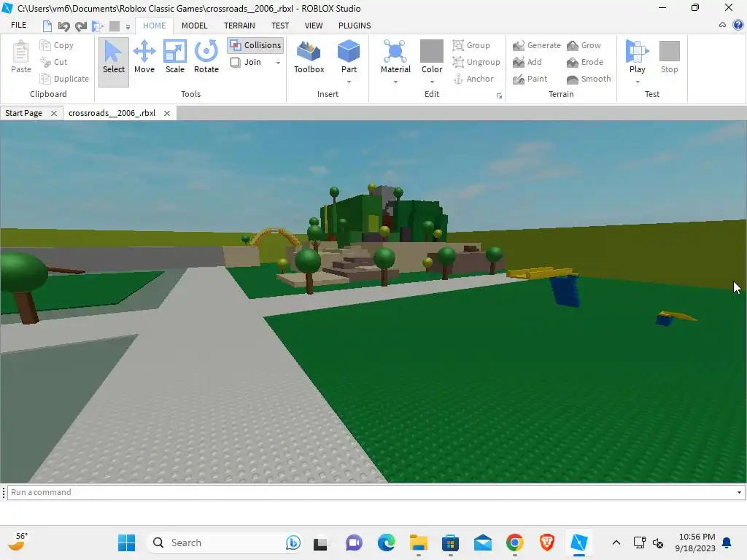This screenshot has height=560, width=747.
Task: Open the Windows Start menu
Action: tap(126, 542)
